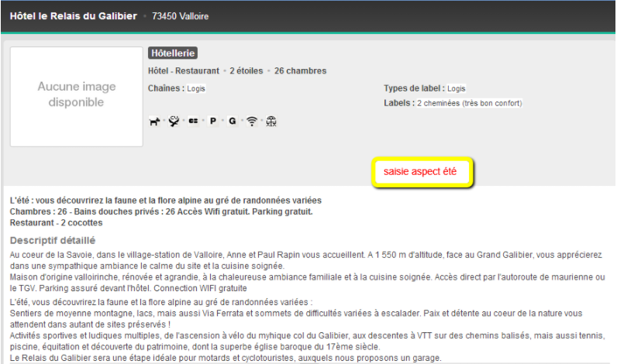This screenshot has height=364, width=617.
Task: Click the line 'piscine, équitation et découverte du patrimoine'
Action: coord(195,347)
